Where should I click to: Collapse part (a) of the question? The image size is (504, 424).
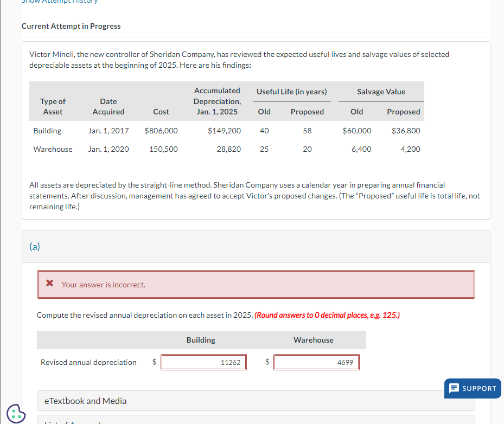(x=34, y=246)
